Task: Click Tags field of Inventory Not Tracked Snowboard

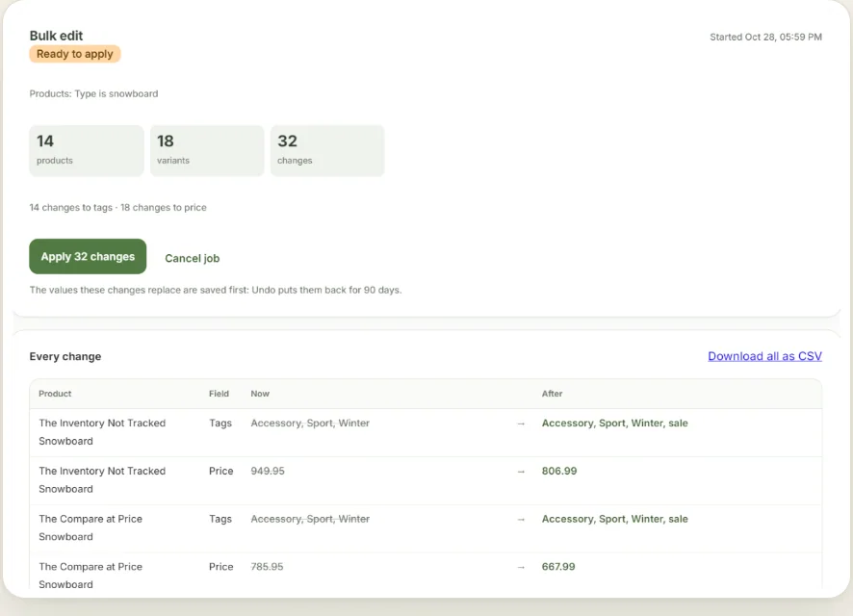Action: pyautogui.click(x=220, y=423)
